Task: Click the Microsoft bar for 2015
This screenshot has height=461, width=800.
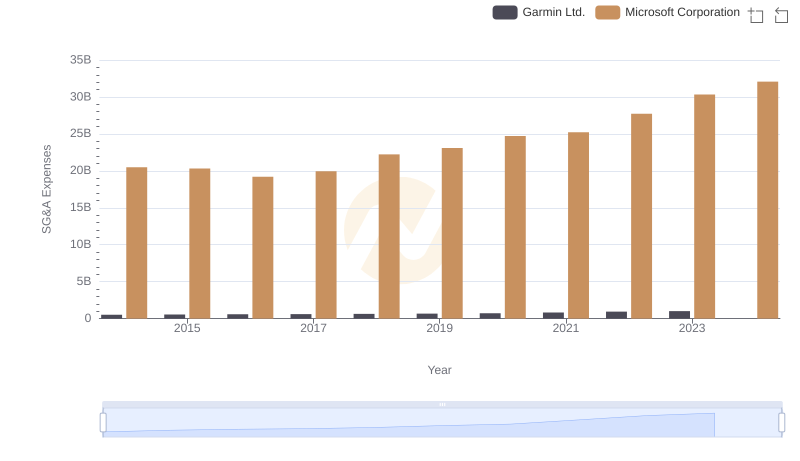Action: tap(200, 243)
